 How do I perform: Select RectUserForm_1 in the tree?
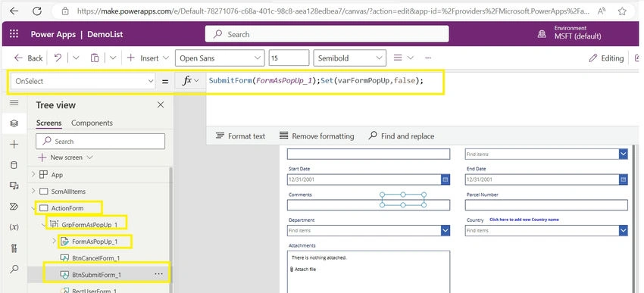(95, 291)
